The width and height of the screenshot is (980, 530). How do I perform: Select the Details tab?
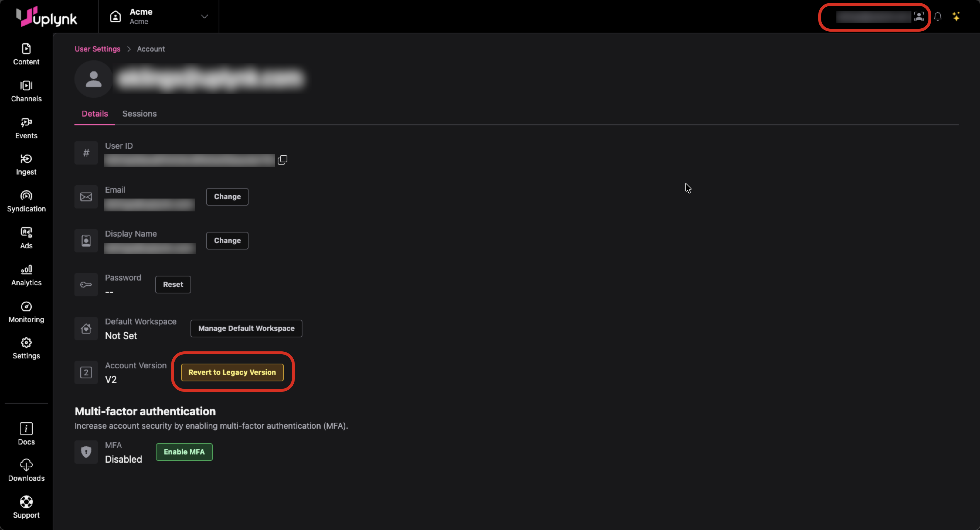95,114
